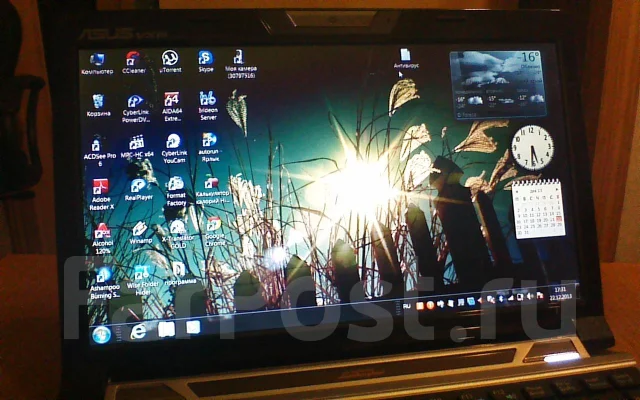Launch the Format Factory shortcut
Viewport: 640px width, 400px height.
(x=176, y=191)
